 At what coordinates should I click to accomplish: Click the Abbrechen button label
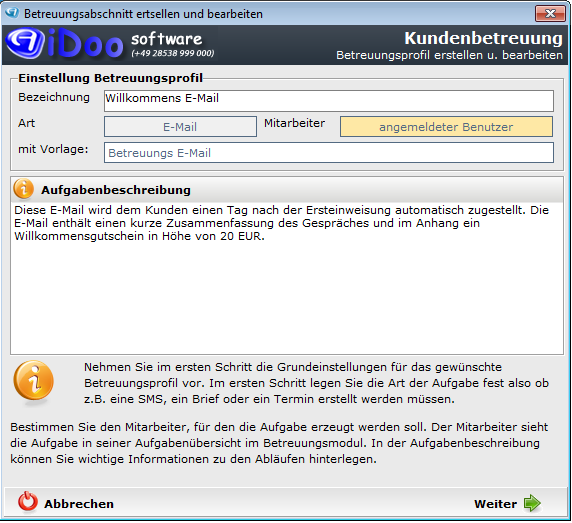(x=79, y=504)
